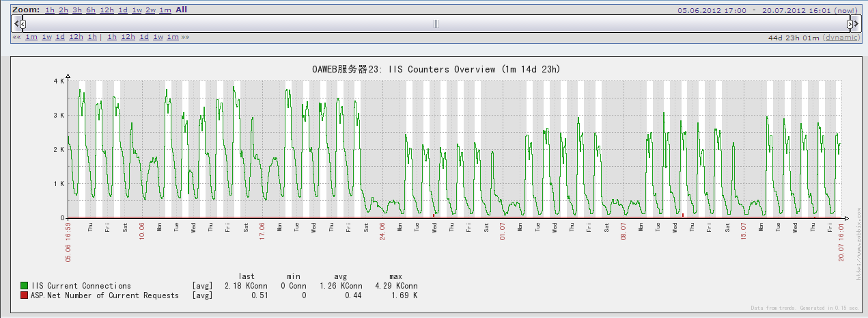Viewport: 868px width, 318px height.
Task: Shift forward 1w using the right navigation link
Action: [x=158, y=37]
